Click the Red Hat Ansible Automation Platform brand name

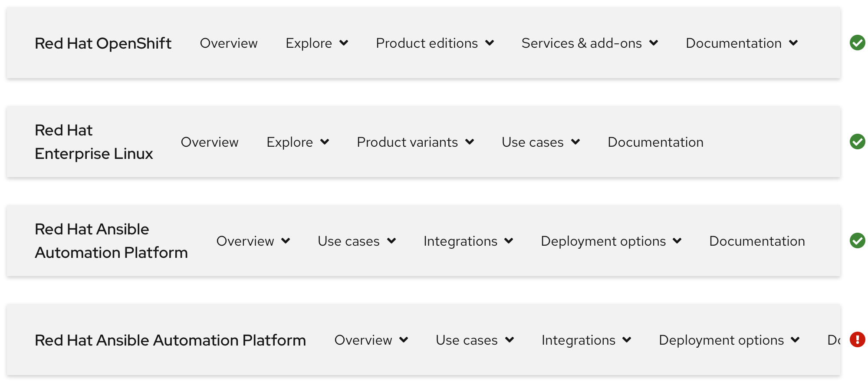pos(170,340)
